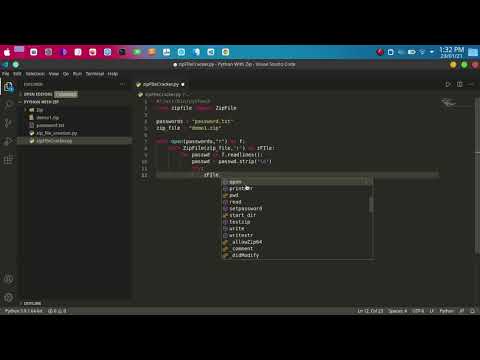Open the green app icon in the dock

click(137, 52)
